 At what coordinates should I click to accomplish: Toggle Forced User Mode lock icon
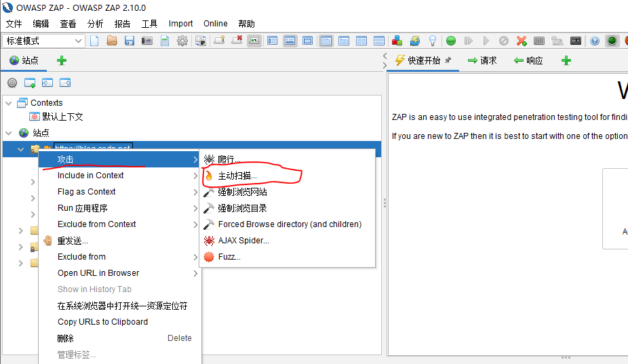tap(557, 41)
